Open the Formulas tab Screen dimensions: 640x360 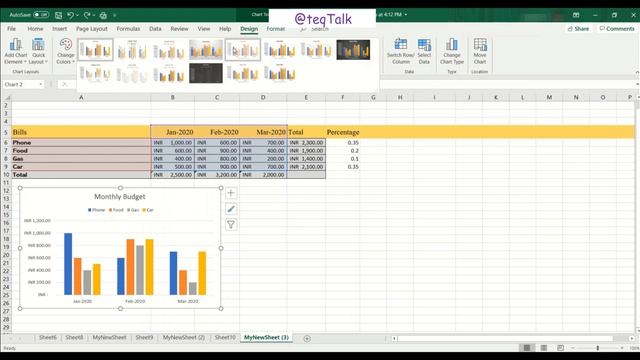pyautogui.click(x=128, y=29)
